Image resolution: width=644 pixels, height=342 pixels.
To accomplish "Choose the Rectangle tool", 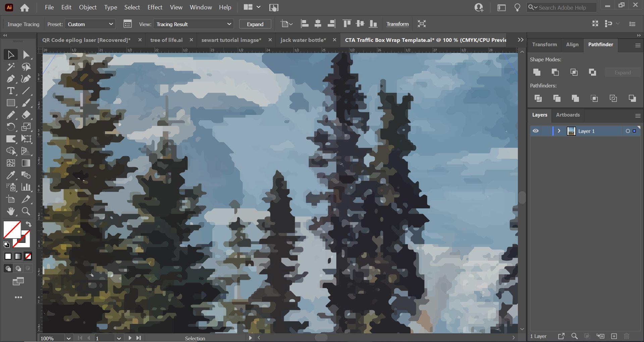I will point(11,103).
